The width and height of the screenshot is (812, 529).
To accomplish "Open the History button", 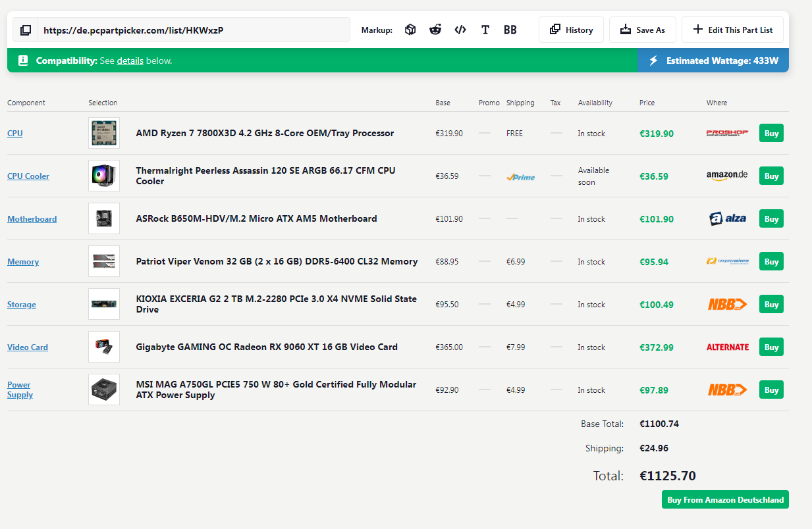I will point(571,30).
